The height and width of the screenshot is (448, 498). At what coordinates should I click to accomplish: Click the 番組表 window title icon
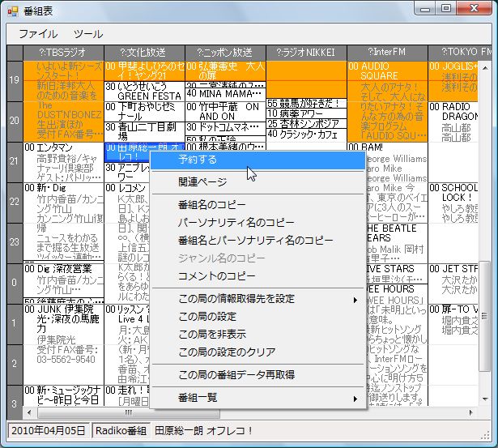point(13,12)
